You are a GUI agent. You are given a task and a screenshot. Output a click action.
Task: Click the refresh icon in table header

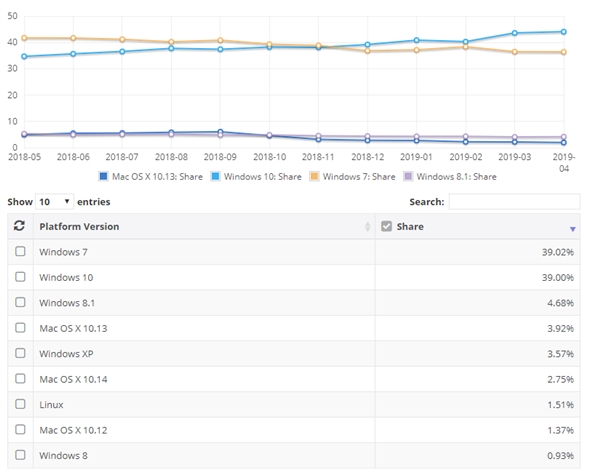click(19, 226)
